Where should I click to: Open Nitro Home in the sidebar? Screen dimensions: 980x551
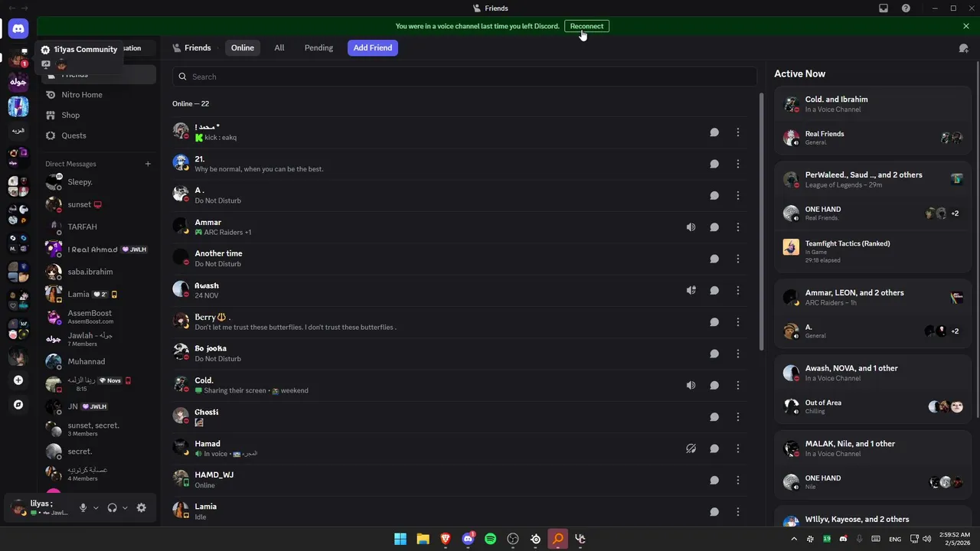coord(99,95)
